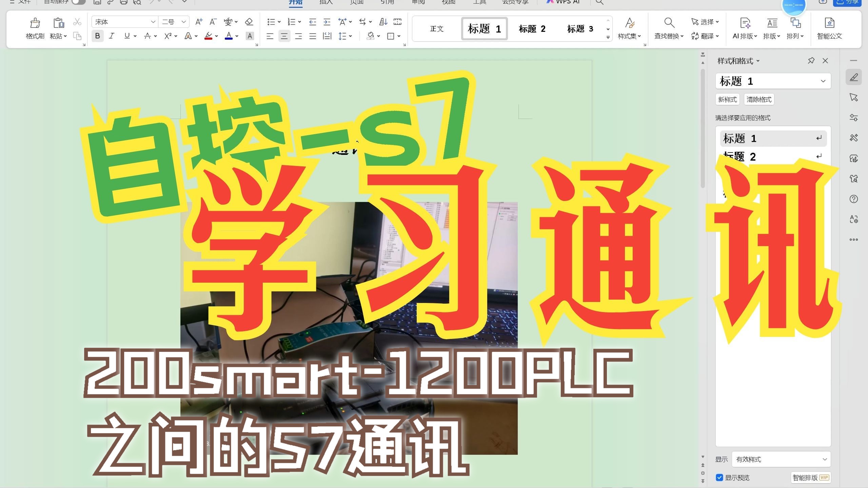Increase paragraph indent

pyautogui.click(x=327, y=22)
